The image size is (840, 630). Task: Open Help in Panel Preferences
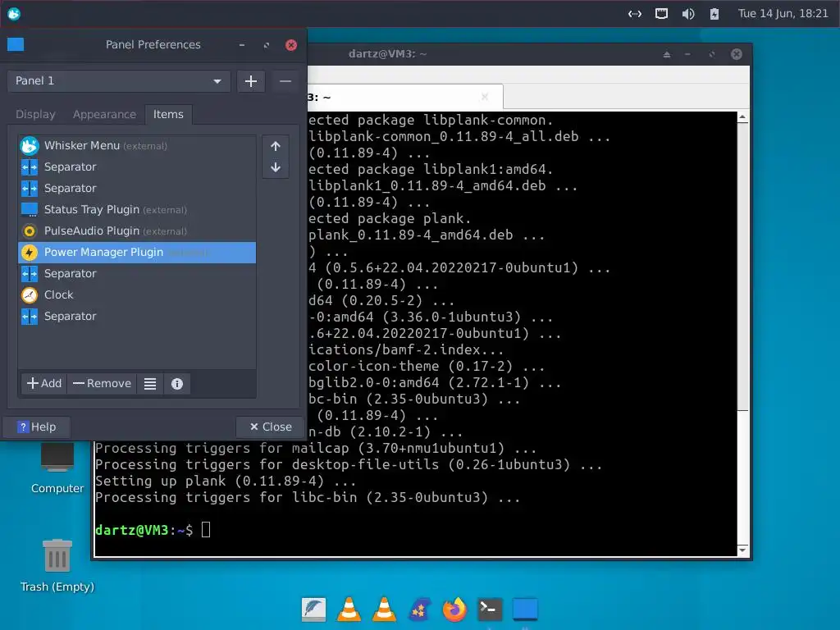36,427
